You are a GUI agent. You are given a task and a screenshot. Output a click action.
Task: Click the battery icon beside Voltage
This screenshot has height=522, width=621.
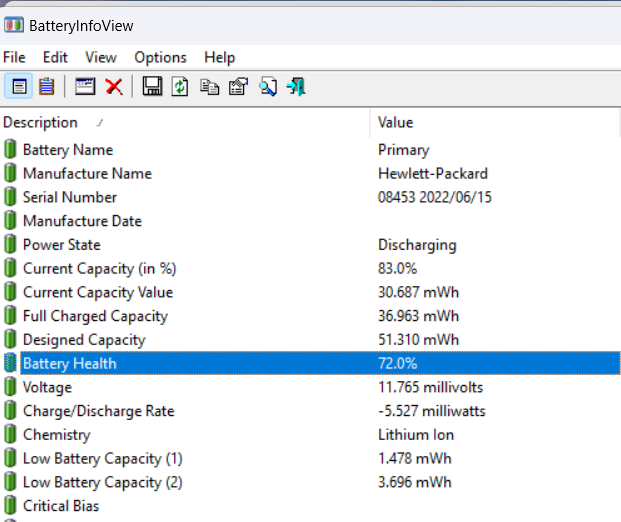[x=10, y=387]
